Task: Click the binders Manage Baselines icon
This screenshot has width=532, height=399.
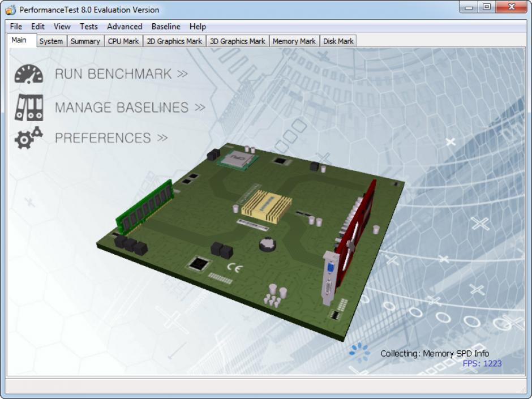Action: click(29, 108)
